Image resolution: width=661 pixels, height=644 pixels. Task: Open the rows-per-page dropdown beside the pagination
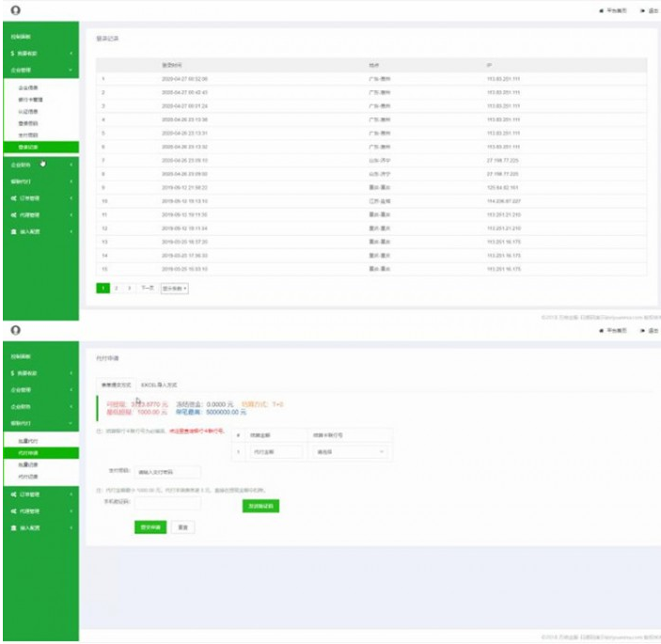175,289
